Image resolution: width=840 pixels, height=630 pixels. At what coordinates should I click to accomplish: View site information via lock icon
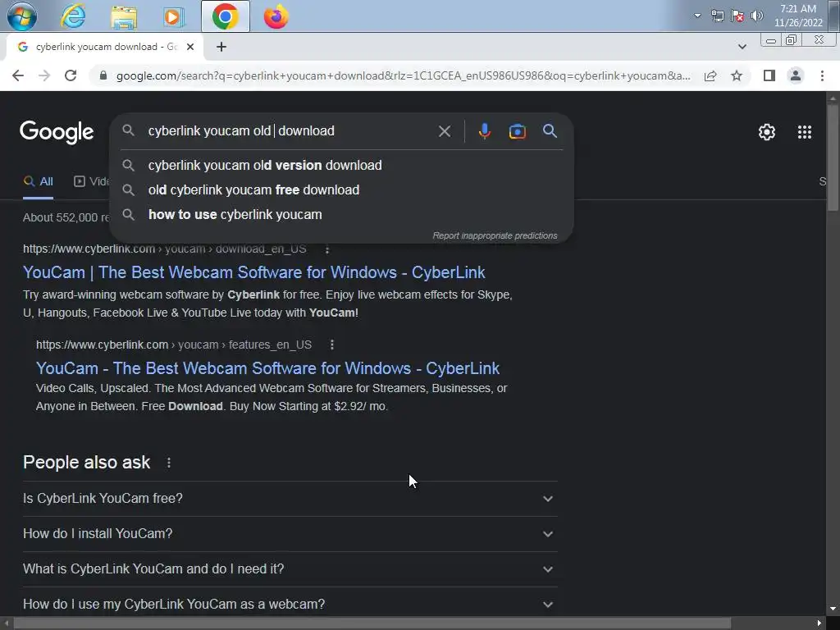[x=103, y=75]
